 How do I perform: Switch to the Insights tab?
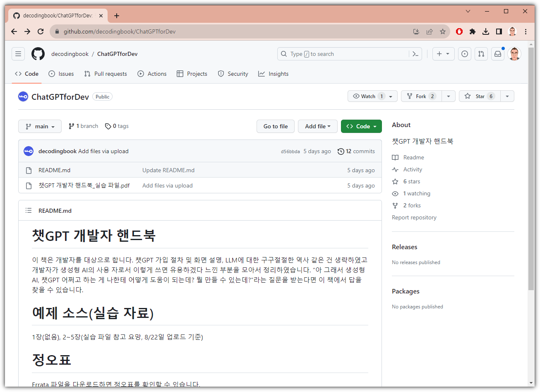click(274, 74)
